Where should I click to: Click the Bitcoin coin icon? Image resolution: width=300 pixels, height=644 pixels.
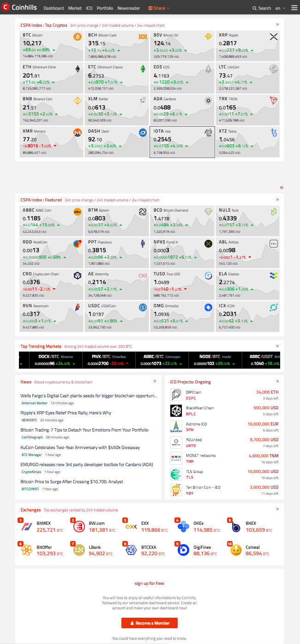click(78, 37)
